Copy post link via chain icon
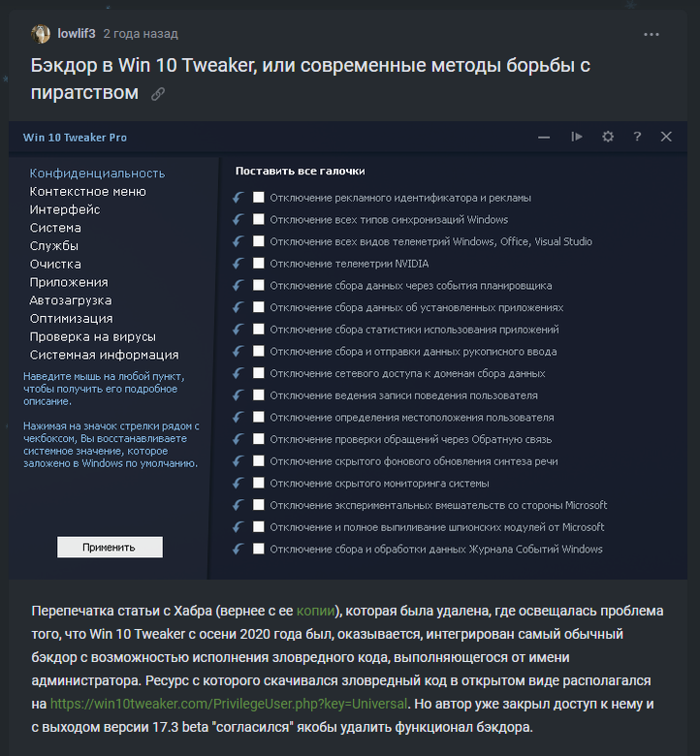 click(158, 94)
